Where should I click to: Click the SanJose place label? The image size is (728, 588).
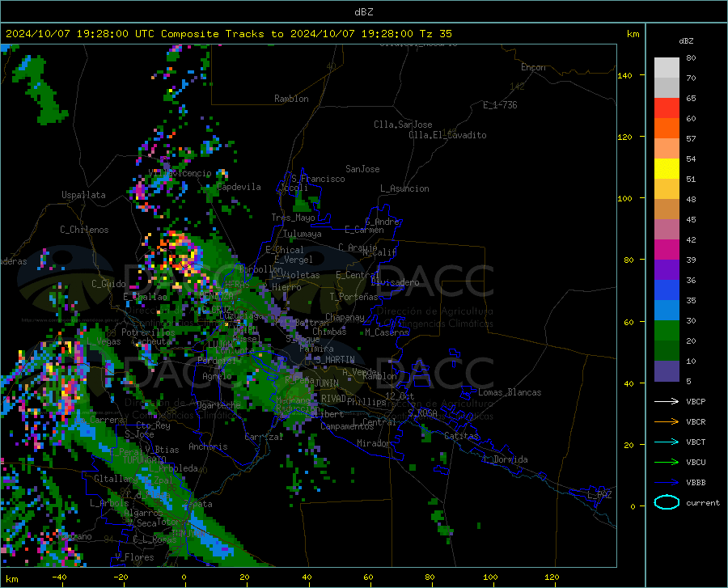[362, 169]
